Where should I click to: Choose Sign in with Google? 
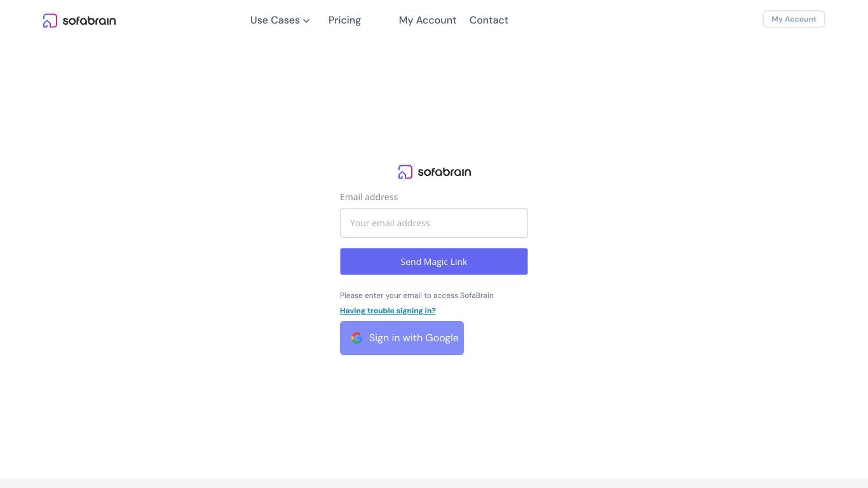[x=402, y=338]
